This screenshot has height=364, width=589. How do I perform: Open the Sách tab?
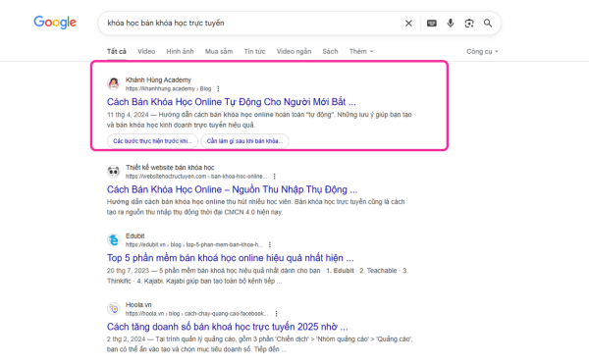pos(330,51)
